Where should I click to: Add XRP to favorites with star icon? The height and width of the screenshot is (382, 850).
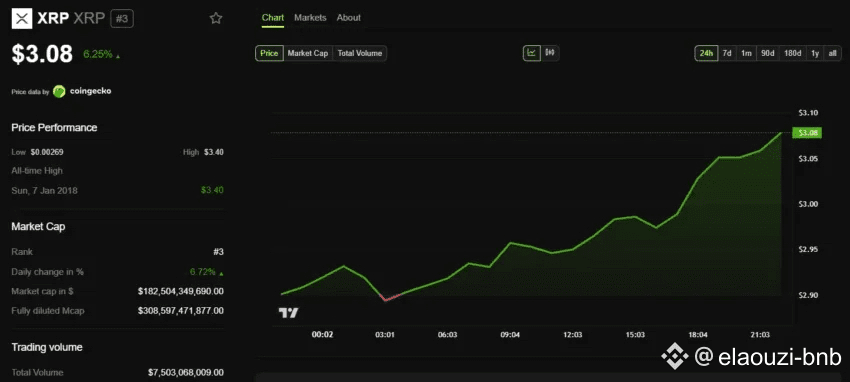coord(216,18)
